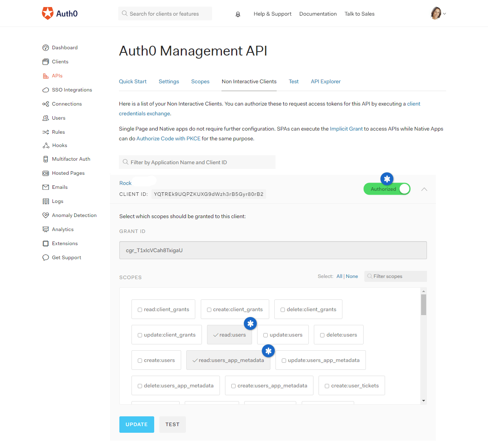488x448 pixels.
Task: Click the search magnifier icon in header
Action: tap(124, 13)
